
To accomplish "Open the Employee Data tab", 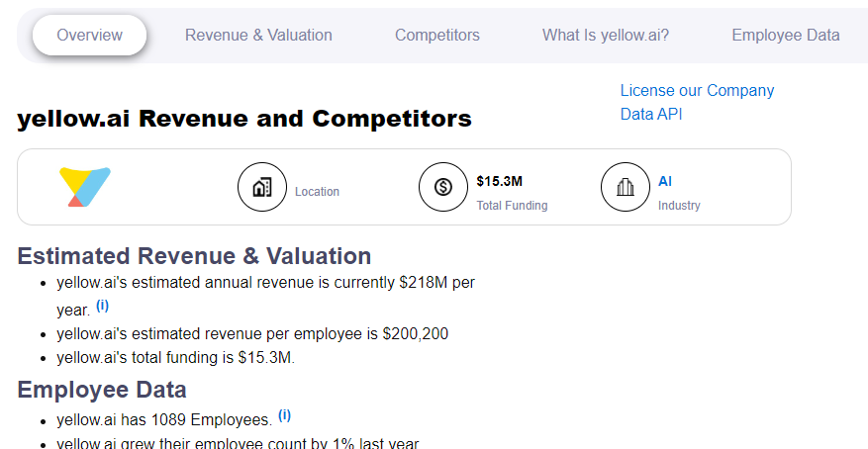I will (x=786, y=36).
